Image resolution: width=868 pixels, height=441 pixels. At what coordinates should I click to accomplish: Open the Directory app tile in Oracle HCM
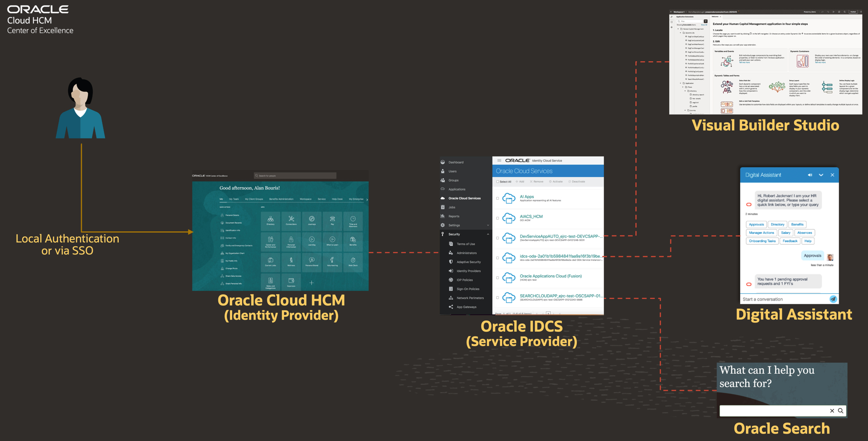270,220
